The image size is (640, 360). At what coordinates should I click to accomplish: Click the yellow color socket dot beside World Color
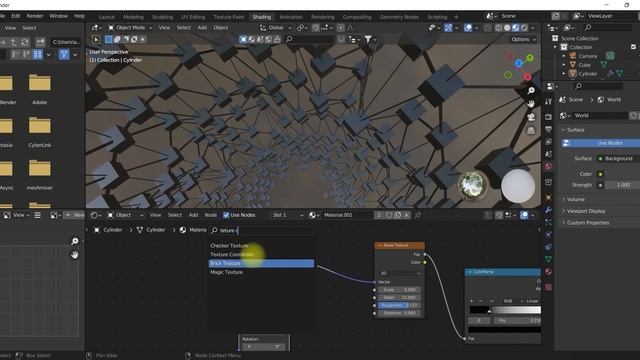[600, 174]
